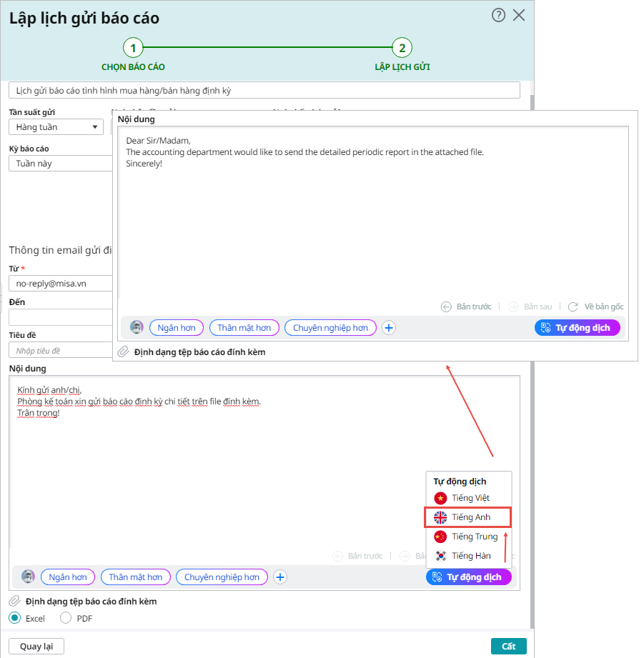This screenshot has width=644, height=658.
Task: Open the Kỳ báo cáo Tuần này dropdown
Action: [x=61, y=163]
